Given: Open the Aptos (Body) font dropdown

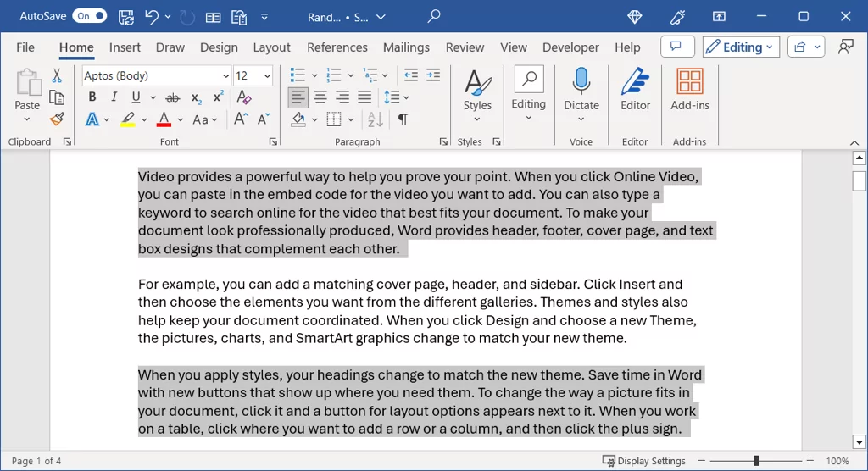Looking at the screenshot, I should click(225, 76).
